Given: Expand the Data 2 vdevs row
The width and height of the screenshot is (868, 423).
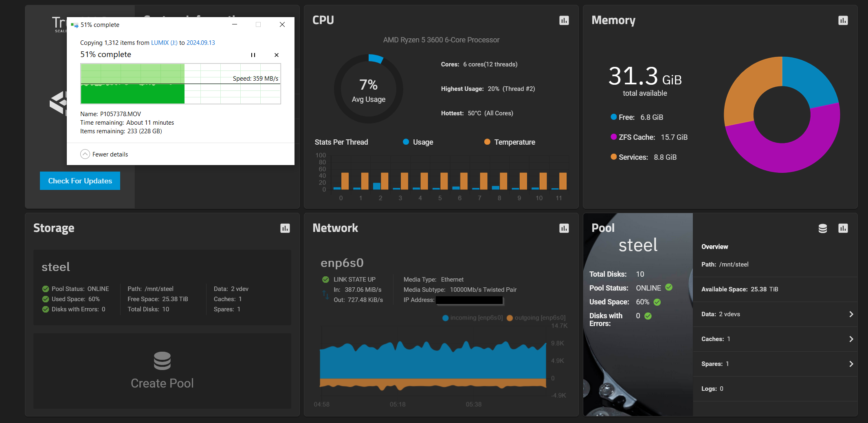Looking at the screenshot, I should 851,314.
